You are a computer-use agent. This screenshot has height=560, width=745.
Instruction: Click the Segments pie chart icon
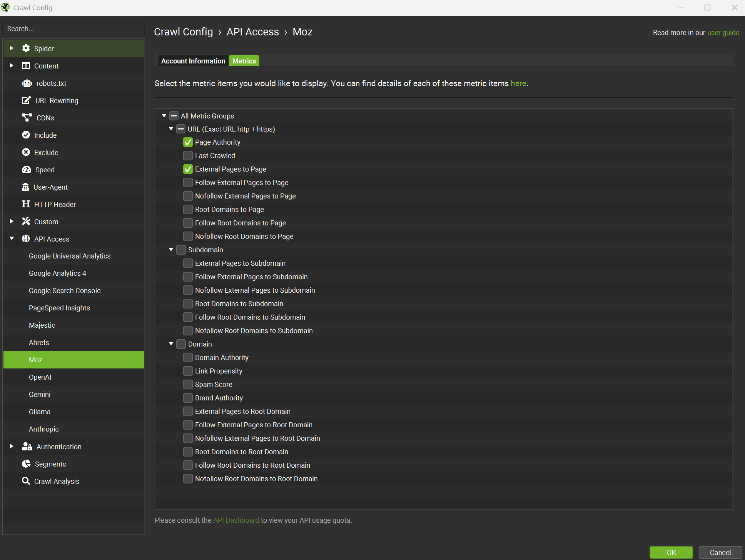coord(26,464)
